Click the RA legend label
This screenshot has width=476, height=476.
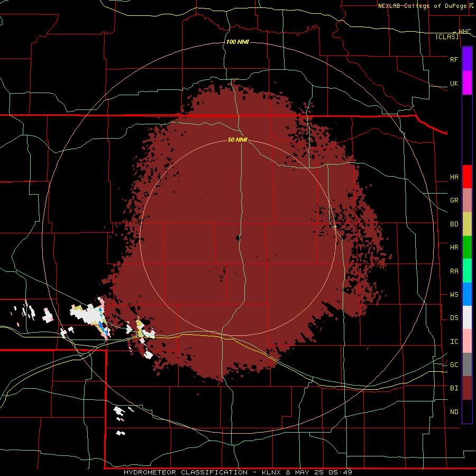pyautogui.click(x=454, y=271)
